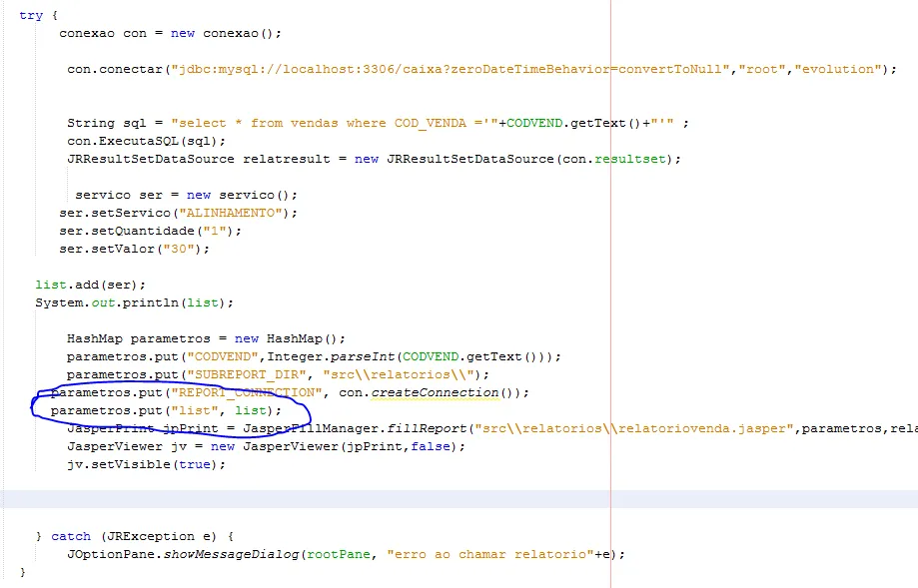Click the list.add(ser) statement
Image resolution: width=918 pixels, height=588 pixels.
pyautogui.click(x=90, y=285)
